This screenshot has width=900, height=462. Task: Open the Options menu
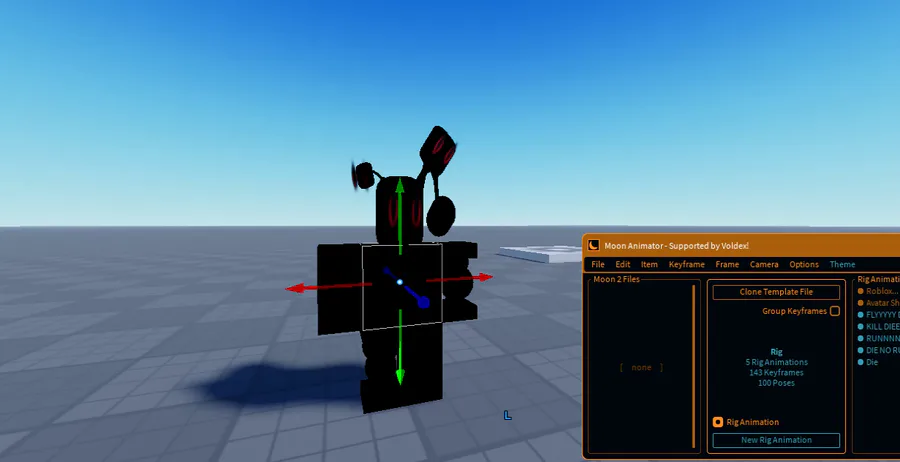(804, 265)
